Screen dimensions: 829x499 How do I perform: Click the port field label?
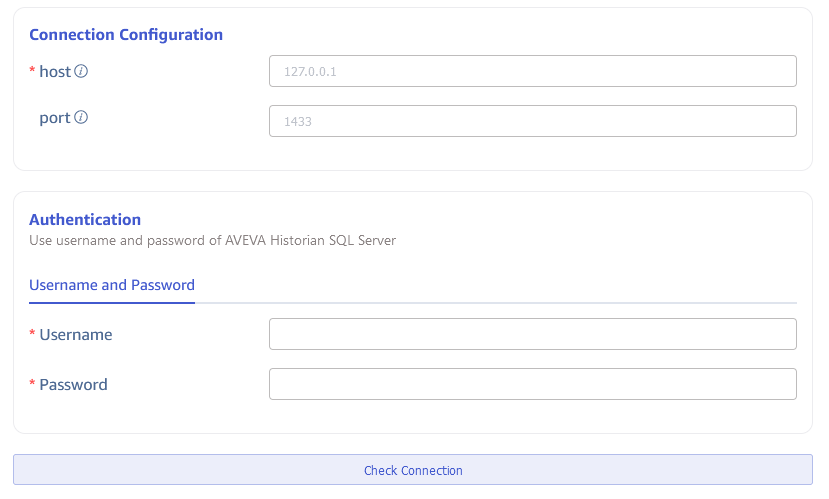pyautogui.click(x=55, y=118)
